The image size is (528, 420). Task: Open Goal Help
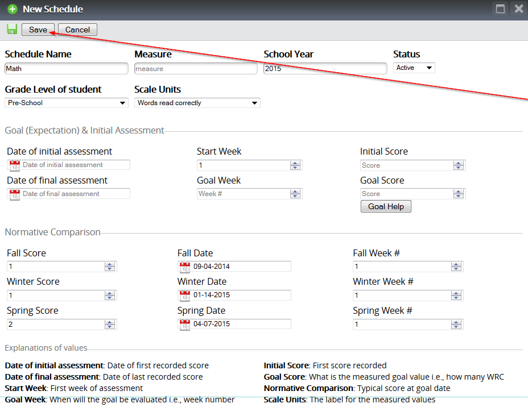[386, 207]
